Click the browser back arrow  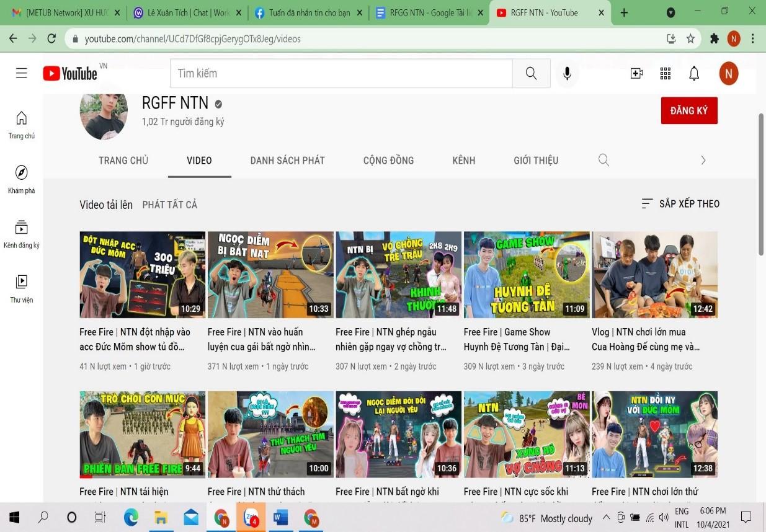(13, 38)
